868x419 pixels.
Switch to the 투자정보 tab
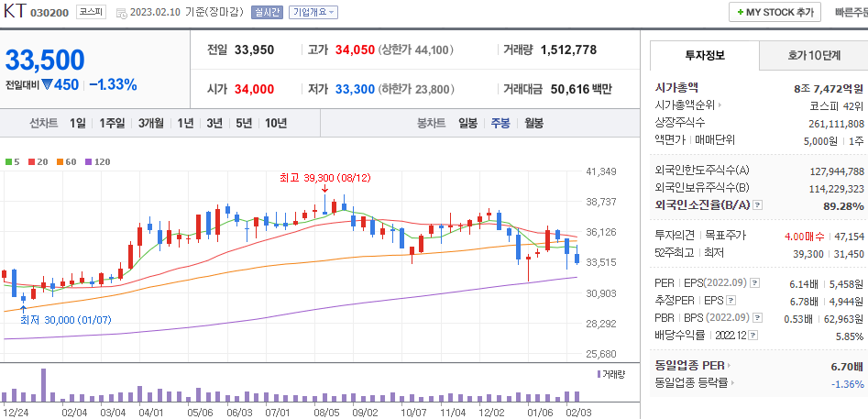coord(705,55)
